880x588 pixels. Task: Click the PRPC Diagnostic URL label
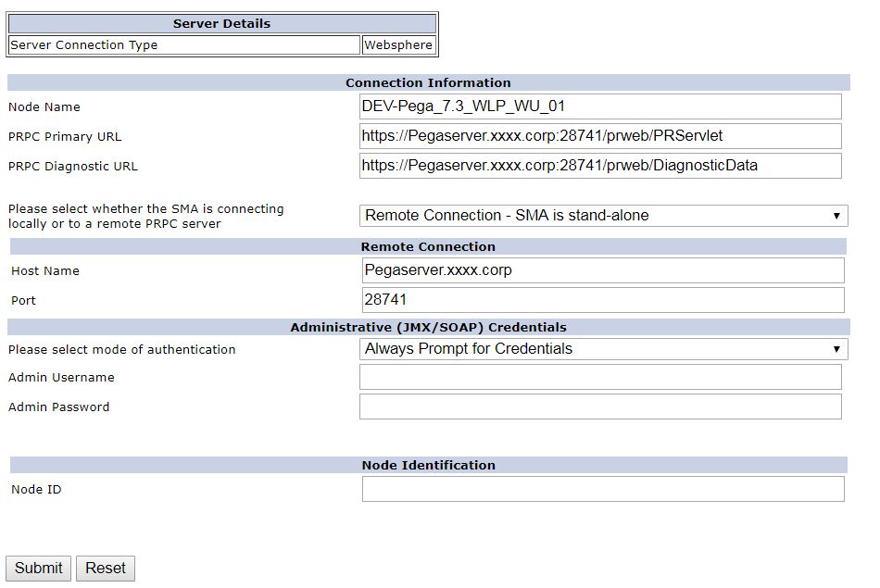73,167
